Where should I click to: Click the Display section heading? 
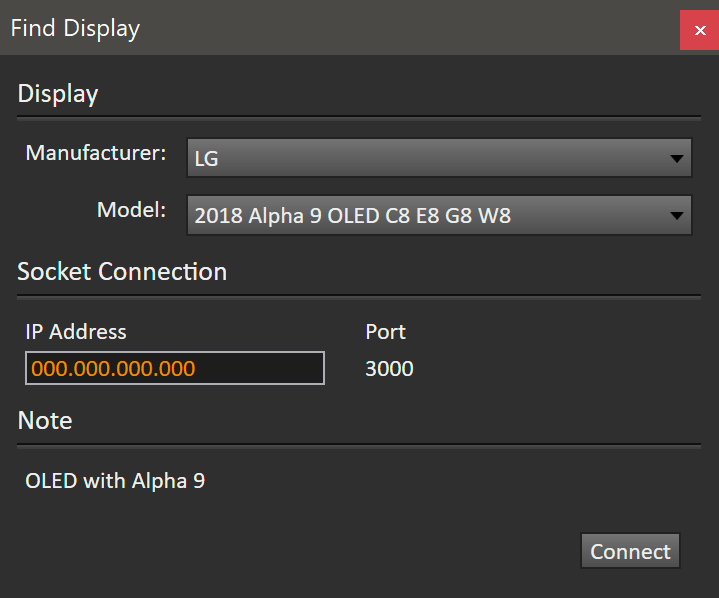coord(58,94)
